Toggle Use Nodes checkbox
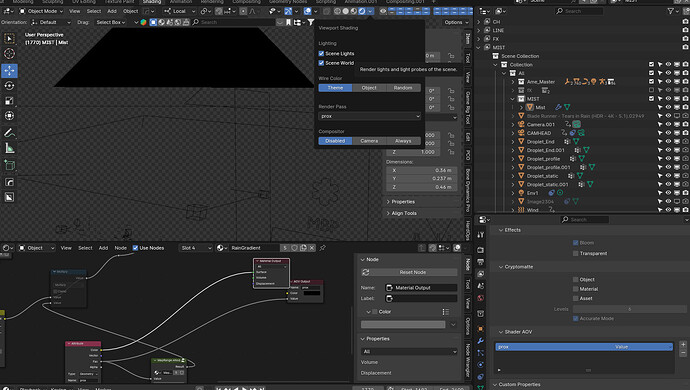Viewport: 690px width, 390px height. (x=136, y=248)
